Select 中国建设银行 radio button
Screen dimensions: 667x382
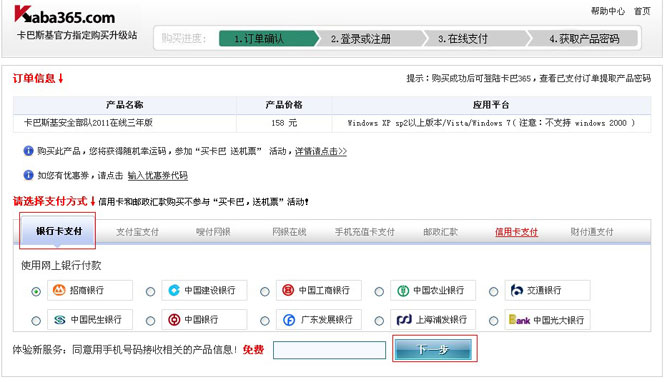(x=151, y=291)
